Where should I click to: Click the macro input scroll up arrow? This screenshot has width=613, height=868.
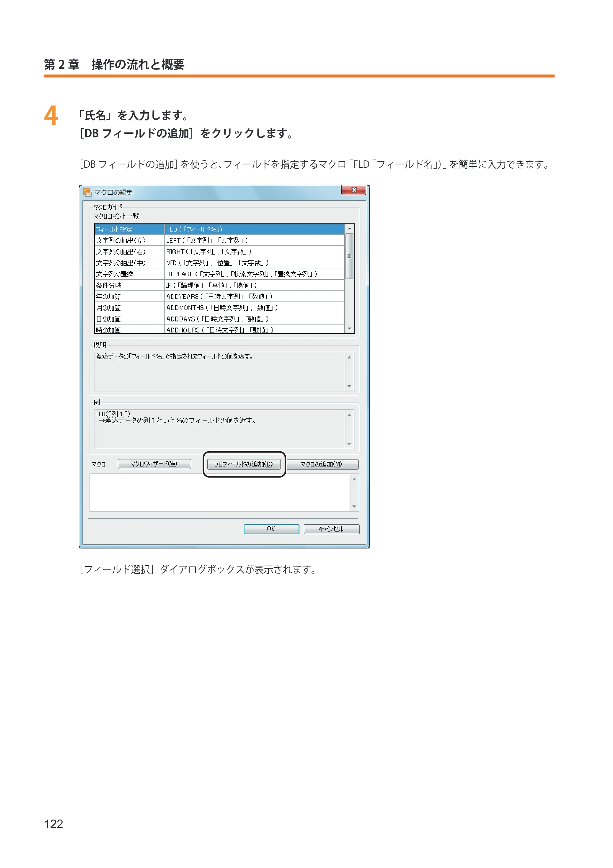point(354,479)
